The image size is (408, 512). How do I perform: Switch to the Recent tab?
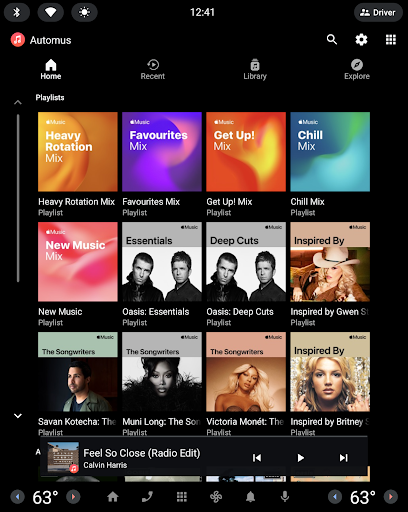tap(153, 69)
